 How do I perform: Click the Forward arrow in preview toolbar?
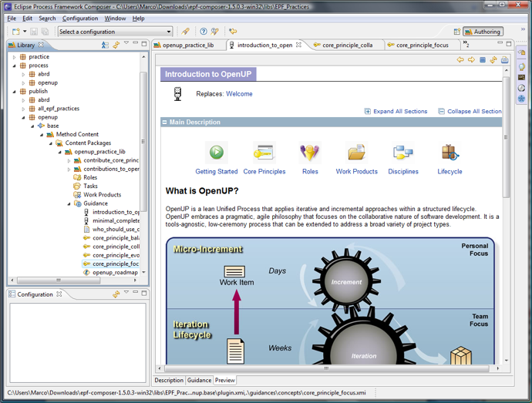tap(471, 60)
